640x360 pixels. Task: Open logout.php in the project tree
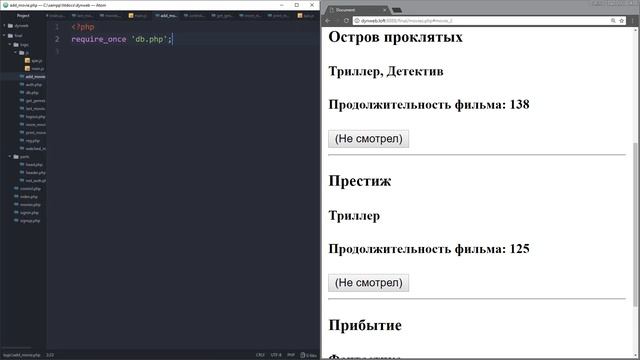pos(33,117)
